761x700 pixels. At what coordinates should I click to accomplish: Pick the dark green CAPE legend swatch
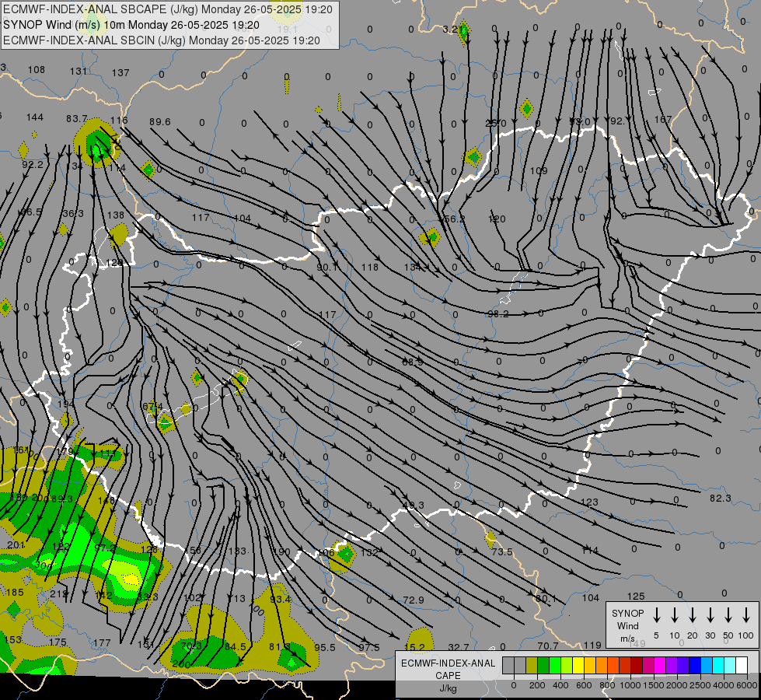point(543,666)
